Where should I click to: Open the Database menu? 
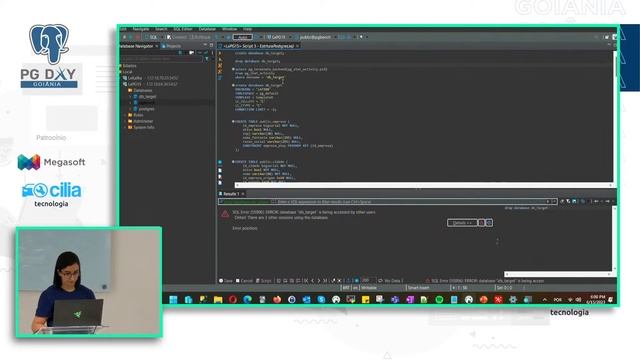207,29
